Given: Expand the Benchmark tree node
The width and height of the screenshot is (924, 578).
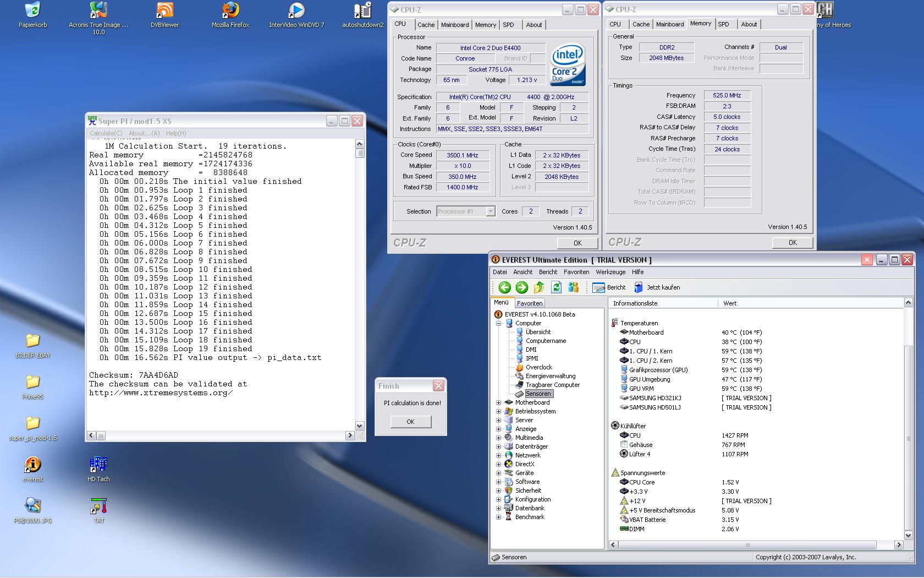Looking at the screenshot, I should tap(499, 517).
